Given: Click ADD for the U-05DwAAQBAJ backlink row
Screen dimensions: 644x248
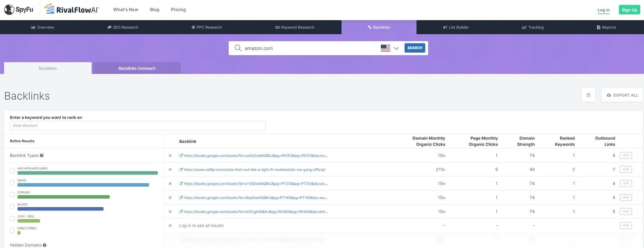Looking at the screenshot, I should (626, 183).
